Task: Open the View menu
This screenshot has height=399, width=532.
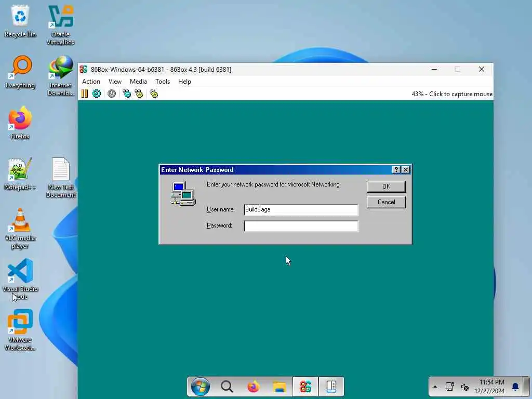Action: pyautogui.click(x=115, y=82)
